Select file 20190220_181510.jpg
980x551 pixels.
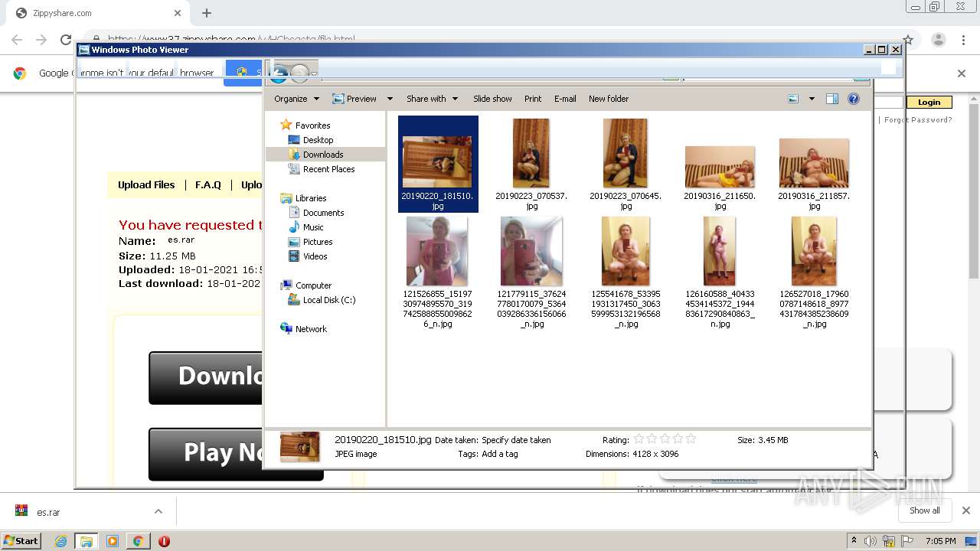(438, 164)
